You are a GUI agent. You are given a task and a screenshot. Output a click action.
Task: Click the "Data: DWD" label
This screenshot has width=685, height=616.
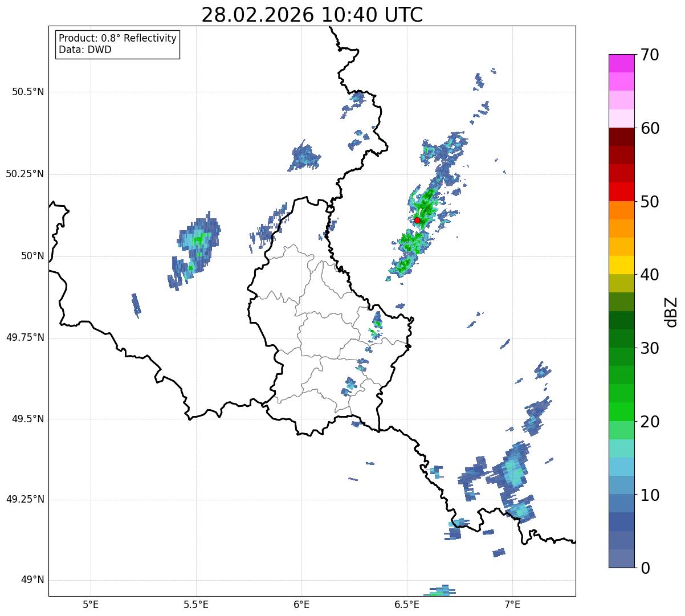click(85, 50)
